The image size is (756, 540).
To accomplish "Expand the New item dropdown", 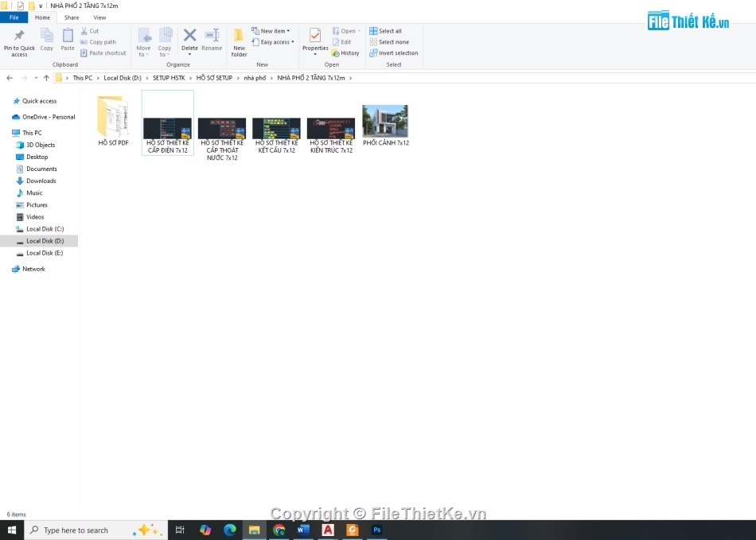I will [x=271, y=31].
